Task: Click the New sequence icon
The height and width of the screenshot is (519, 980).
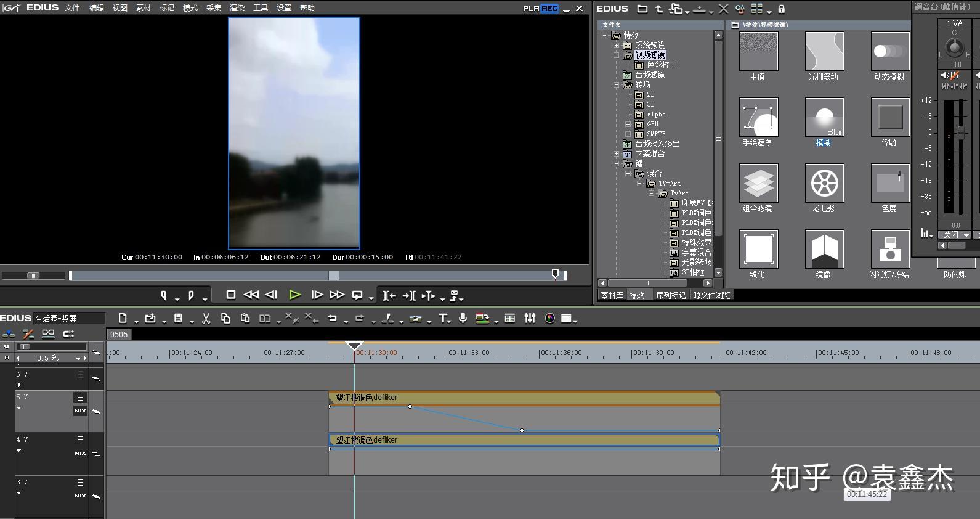Action: [123, 318]
